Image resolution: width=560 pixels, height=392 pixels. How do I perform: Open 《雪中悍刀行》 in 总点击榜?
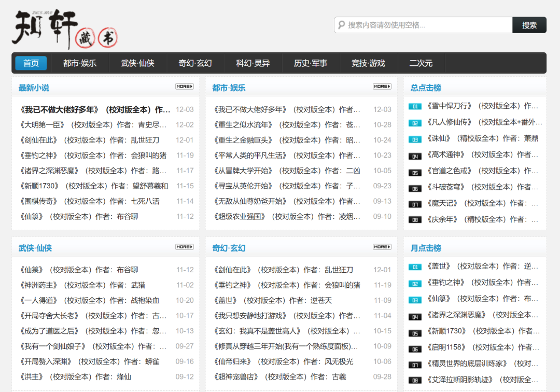(x=483, y=106)
